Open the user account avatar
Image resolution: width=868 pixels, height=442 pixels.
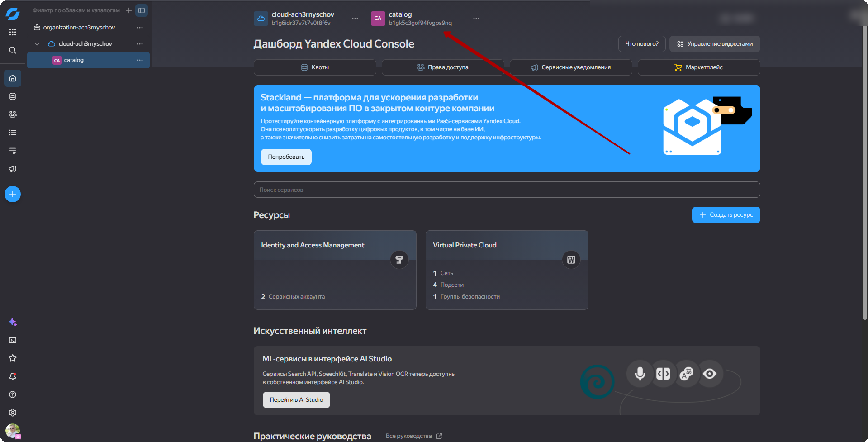[13, 431]
